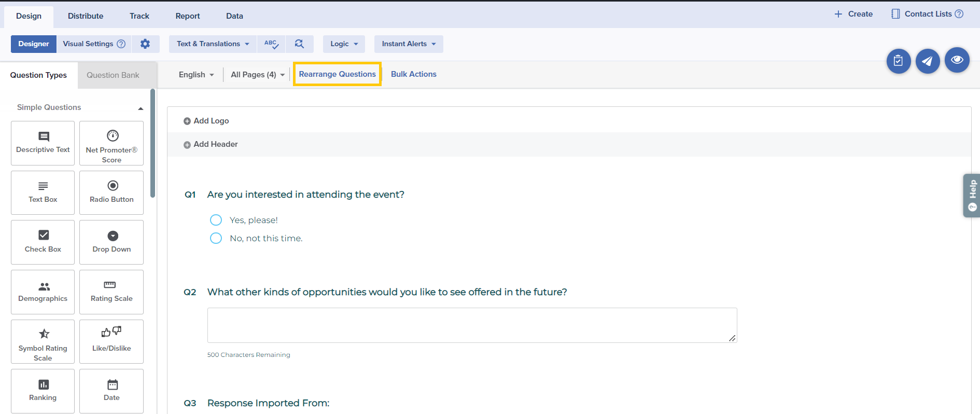Select the 'Yes, please!' radio option
The height and width of the screenshot is (414, 980).
216,220
